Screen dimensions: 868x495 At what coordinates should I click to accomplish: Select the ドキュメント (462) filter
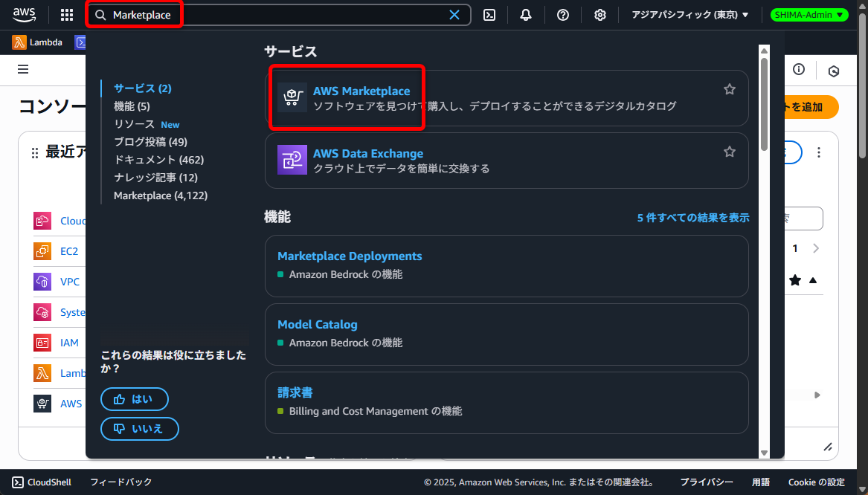(159, 159)
